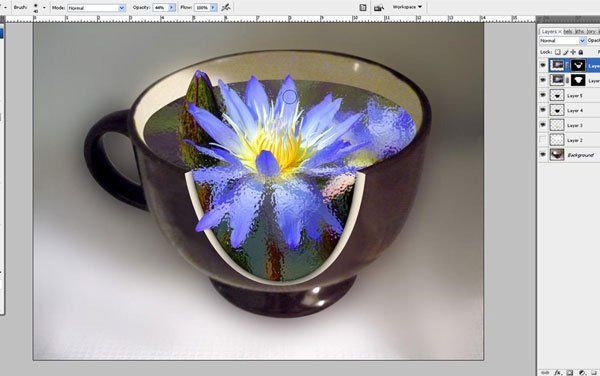Lock transparent pixels in Layers panel

[558, 52]
